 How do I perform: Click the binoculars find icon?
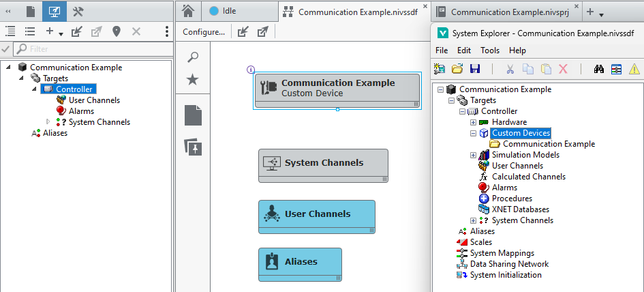pos(599,69)
